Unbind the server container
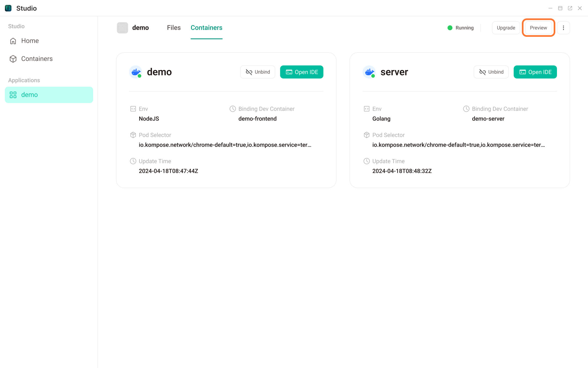Screen dimensions: 588x368 pyautogui.click(x=491, y=72)
